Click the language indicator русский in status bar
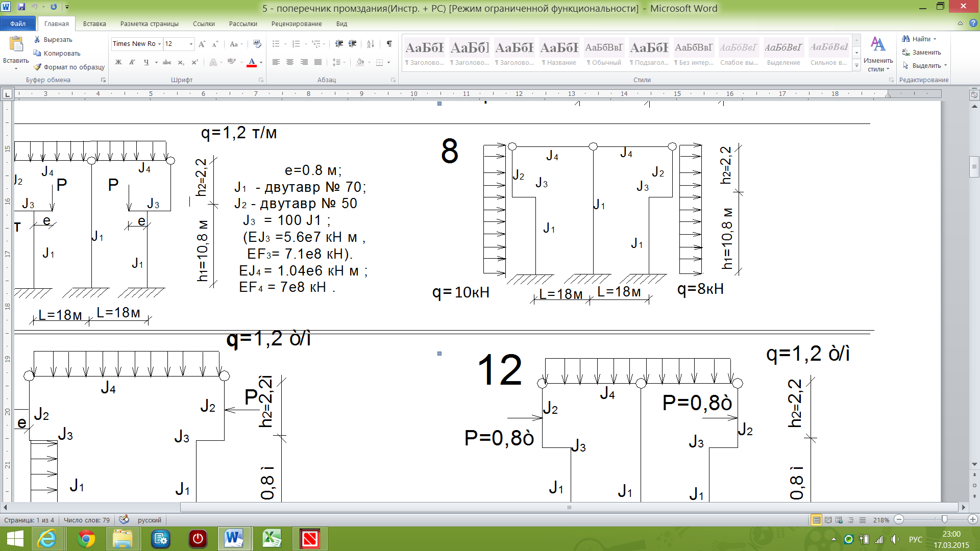 (x=149, y=520)
